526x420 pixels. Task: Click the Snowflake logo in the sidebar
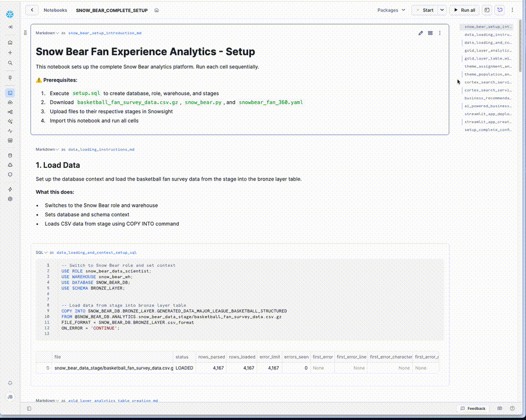tap(10, 14)
